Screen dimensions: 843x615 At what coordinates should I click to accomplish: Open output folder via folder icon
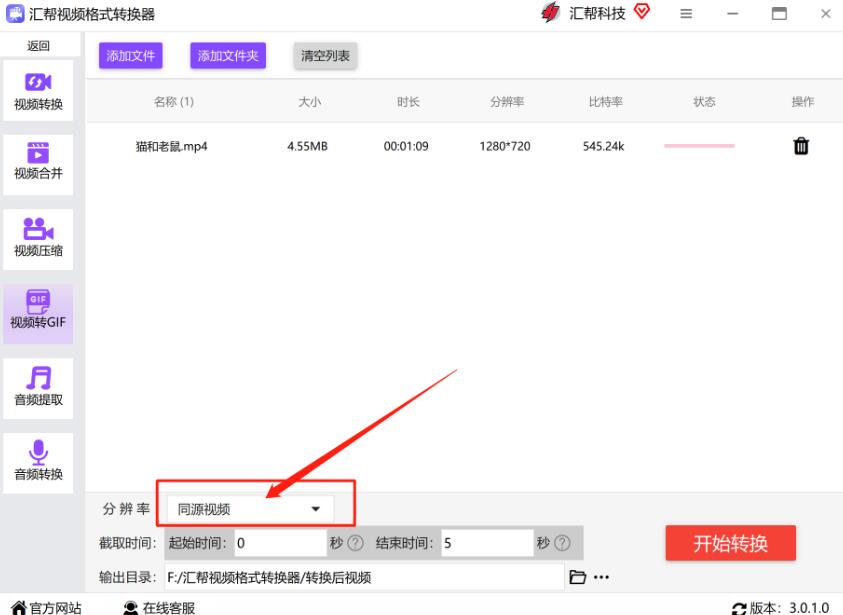pos(577,577)
